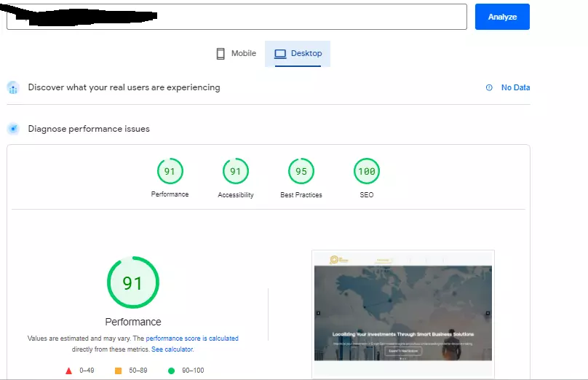Click the orange square 50–89 legend icon
Image resolution: width=588 pixels, height=380 pixels.
pyautogui.click(x=118, y=371)
